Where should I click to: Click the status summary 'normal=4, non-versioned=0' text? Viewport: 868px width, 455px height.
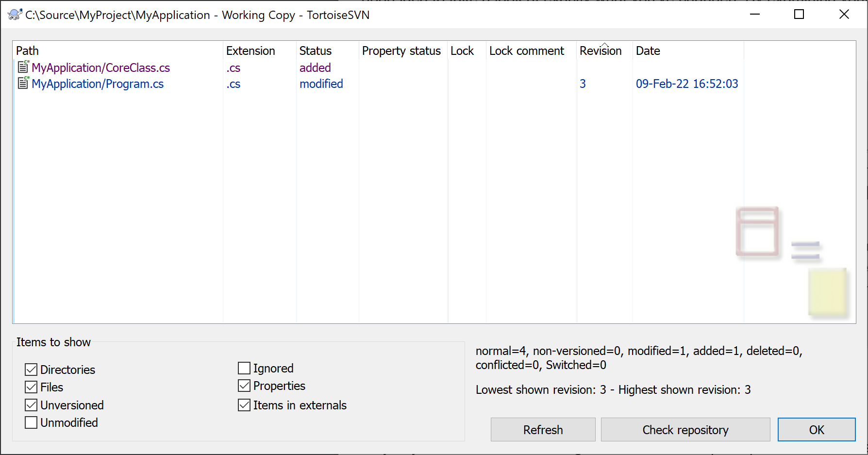(549, 351)
